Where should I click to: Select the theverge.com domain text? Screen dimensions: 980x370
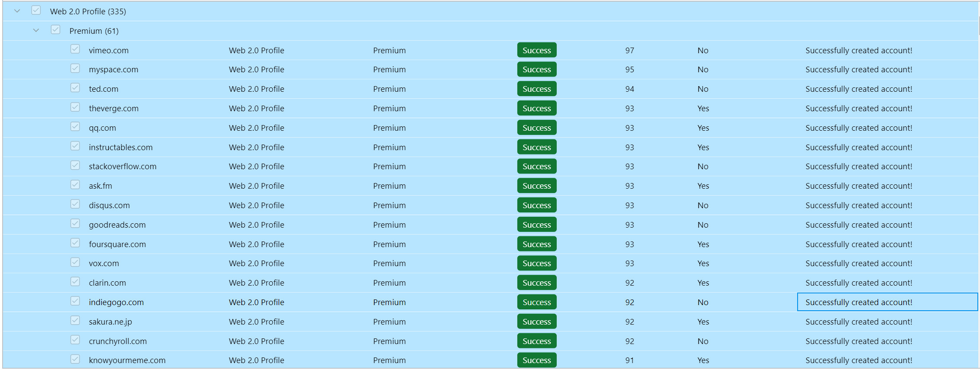[114, 109]
